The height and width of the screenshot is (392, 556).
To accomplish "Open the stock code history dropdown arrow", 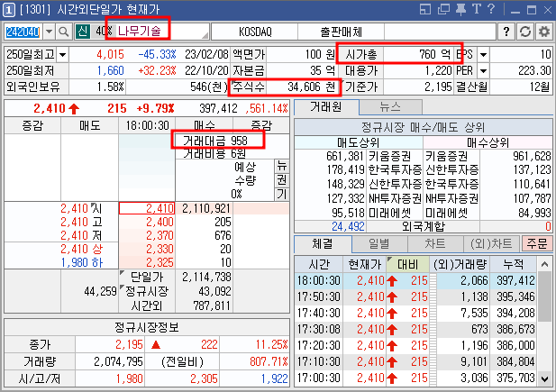I will click(49, 32).
